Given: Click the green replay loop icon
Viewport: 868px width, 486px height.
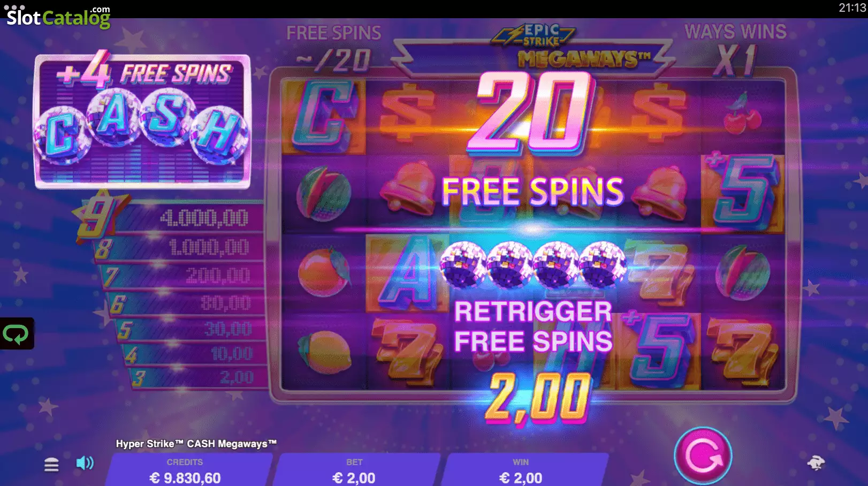Looking at the screenshot, I should coord(17,333).
